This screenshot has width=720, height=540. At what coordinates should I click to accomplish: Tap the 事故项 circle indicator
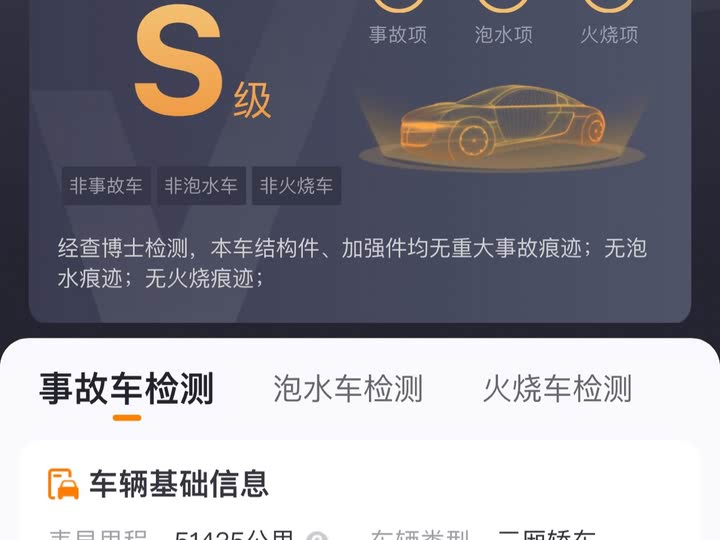click(x=399, y=6)
